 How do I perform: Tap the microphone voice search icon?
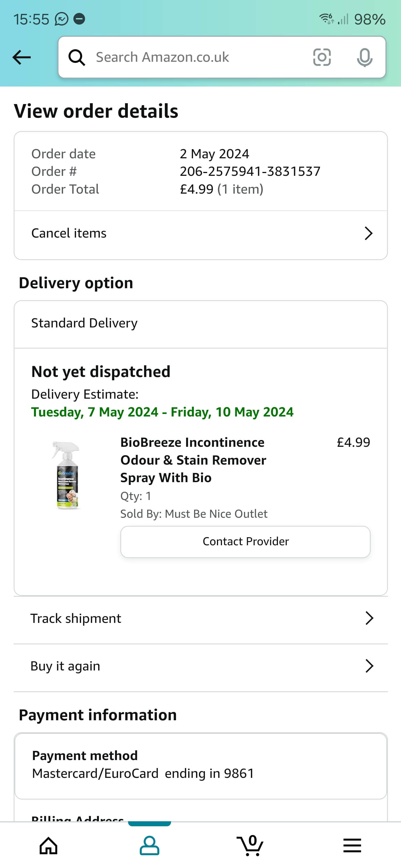(x=365, y=57)
